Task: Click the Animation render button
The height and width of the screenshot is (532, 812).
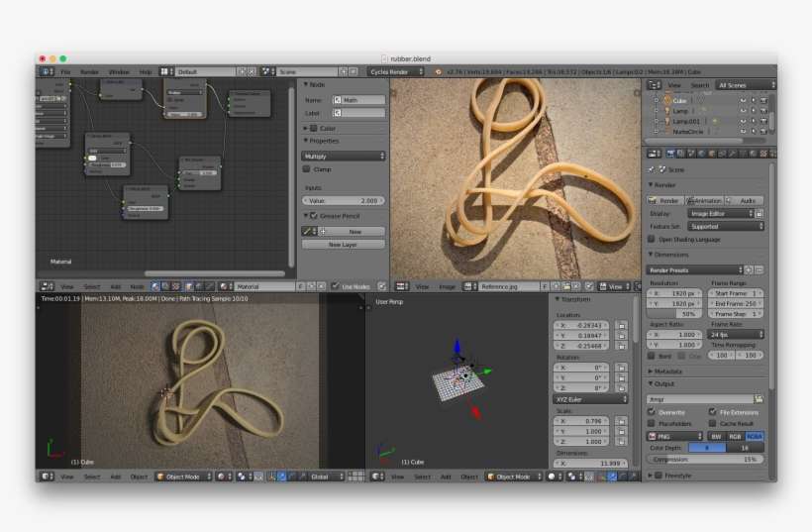Action: [704, 200]
